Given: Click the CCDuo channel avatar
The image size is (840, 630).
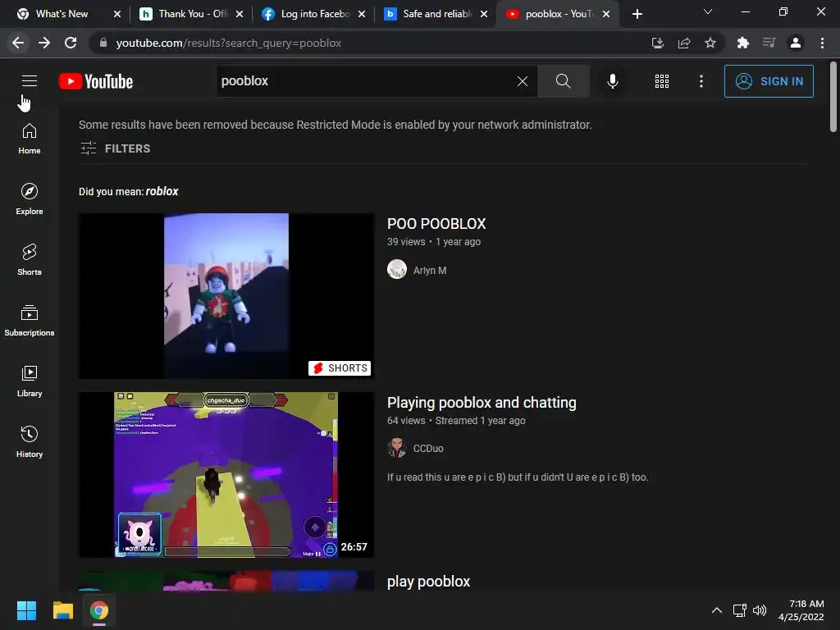Looking at the screenshot, I should click(397, 448).
